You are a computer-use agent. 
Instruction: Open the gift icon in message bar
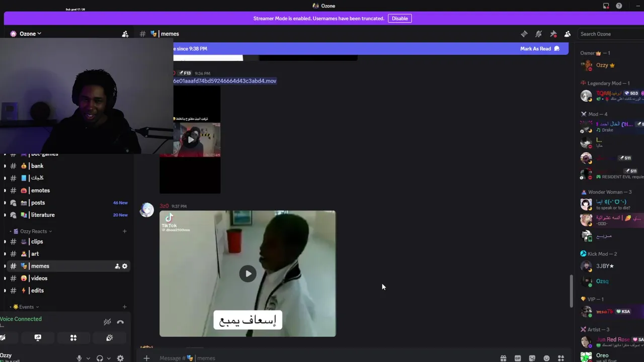503,358
